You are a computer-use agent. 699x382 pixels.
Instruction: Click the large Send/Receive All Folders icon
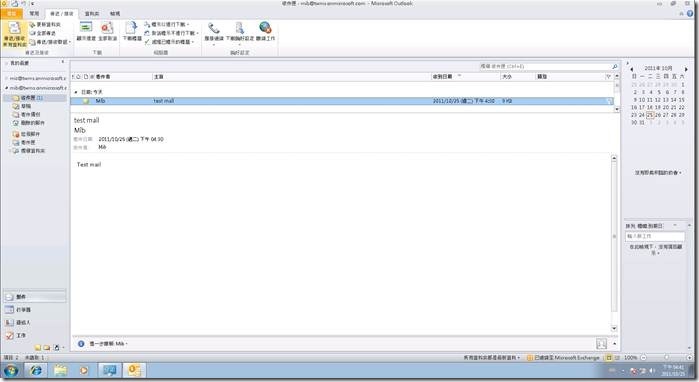click(15, 33)
